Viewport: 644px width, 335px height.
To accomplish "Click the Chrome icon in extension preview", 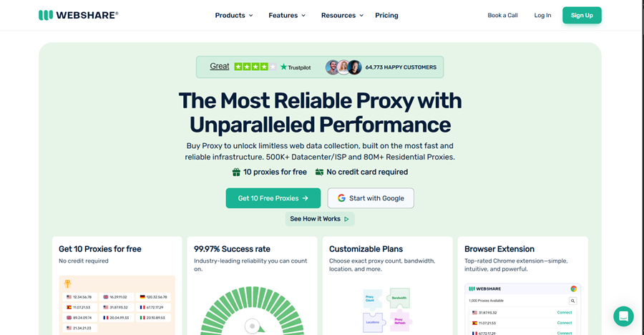I will point(573,288).
